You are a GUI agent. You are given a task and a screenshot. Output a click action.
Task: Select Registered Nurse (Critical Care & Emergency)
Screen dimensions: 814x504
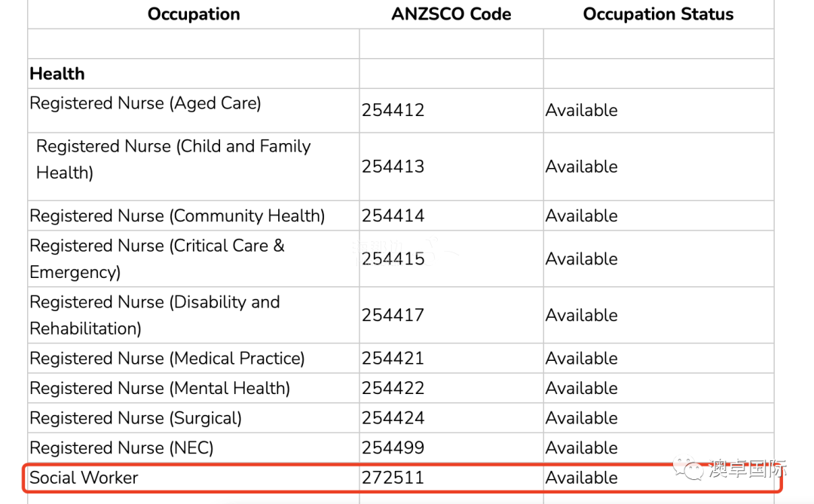(157, 258)
